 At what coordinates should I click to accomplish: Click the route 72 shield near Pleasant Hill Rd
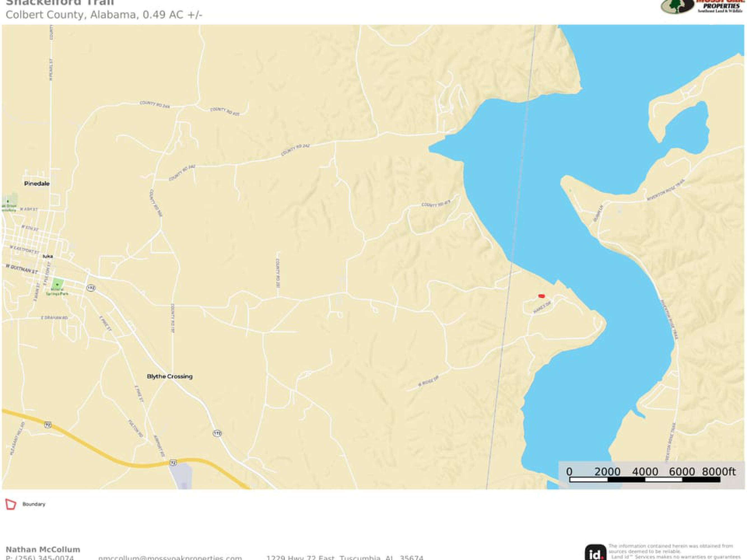click(48, 425)
